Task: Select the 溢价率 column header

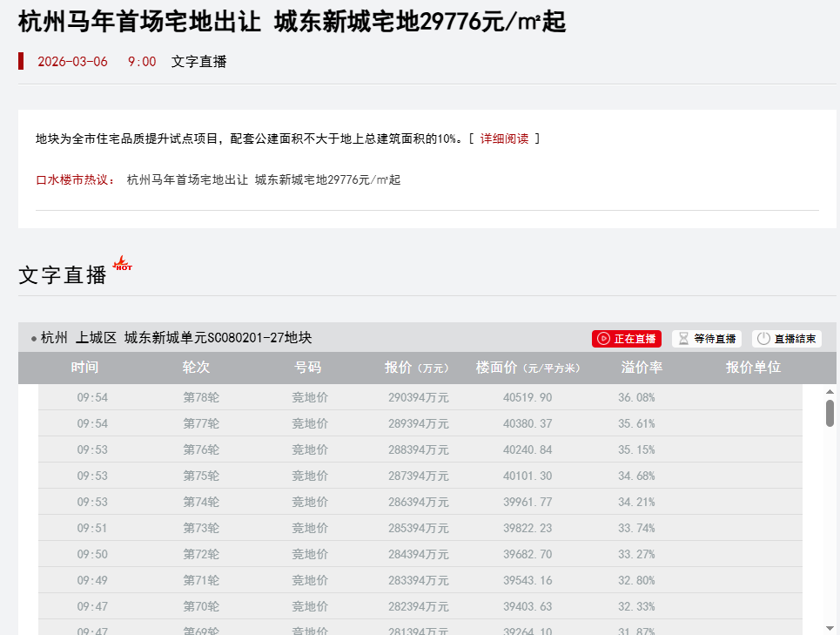Action: pos(642,368)
